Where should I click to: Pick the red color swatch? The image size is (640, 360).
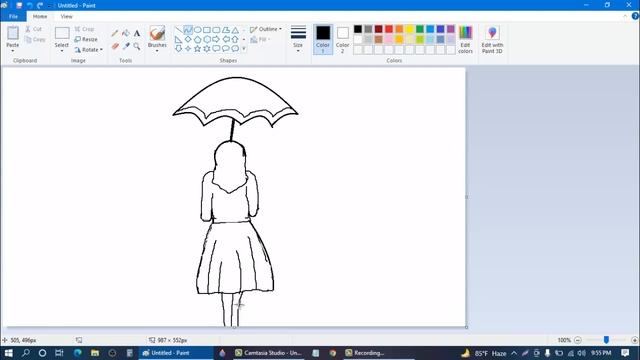(389, 29)
